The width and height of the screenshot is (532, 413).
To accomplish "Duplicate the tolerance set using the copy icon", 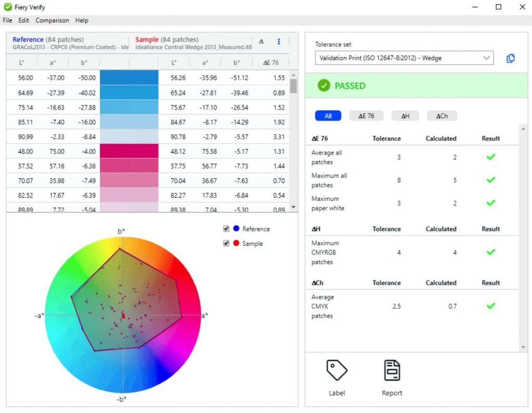I will pyautogui.click(x=510, y=58).
